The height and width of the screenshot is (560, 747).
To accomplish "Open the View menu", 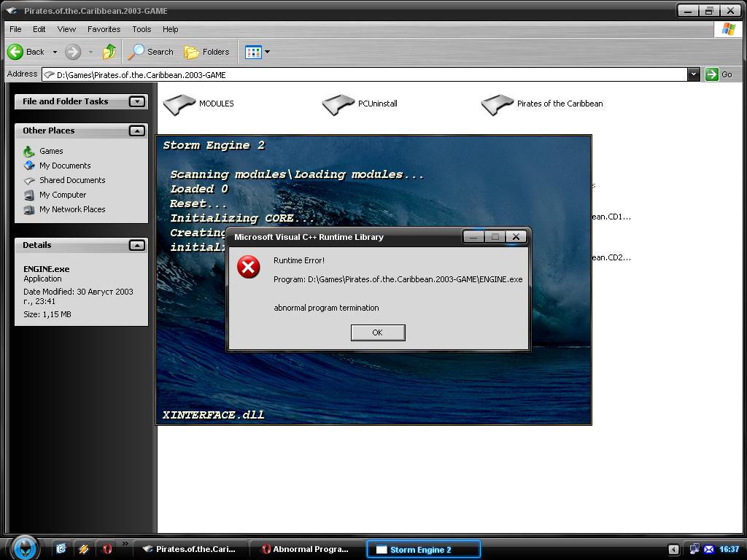I will click(66, 29).
